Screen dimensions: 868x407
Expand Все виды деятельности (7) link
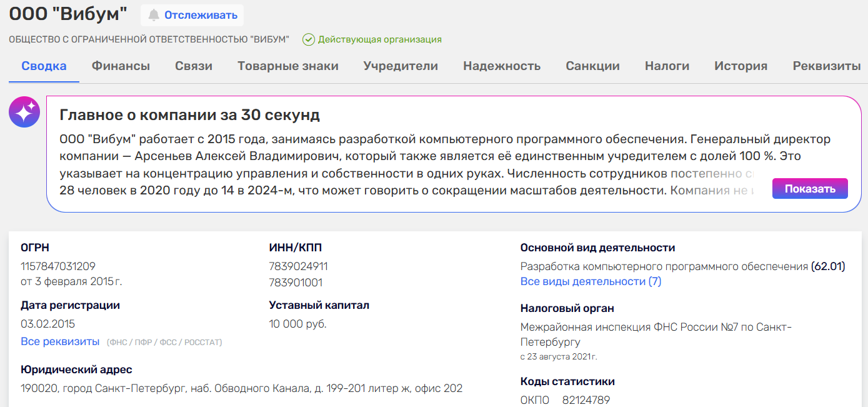click(591, 281)
